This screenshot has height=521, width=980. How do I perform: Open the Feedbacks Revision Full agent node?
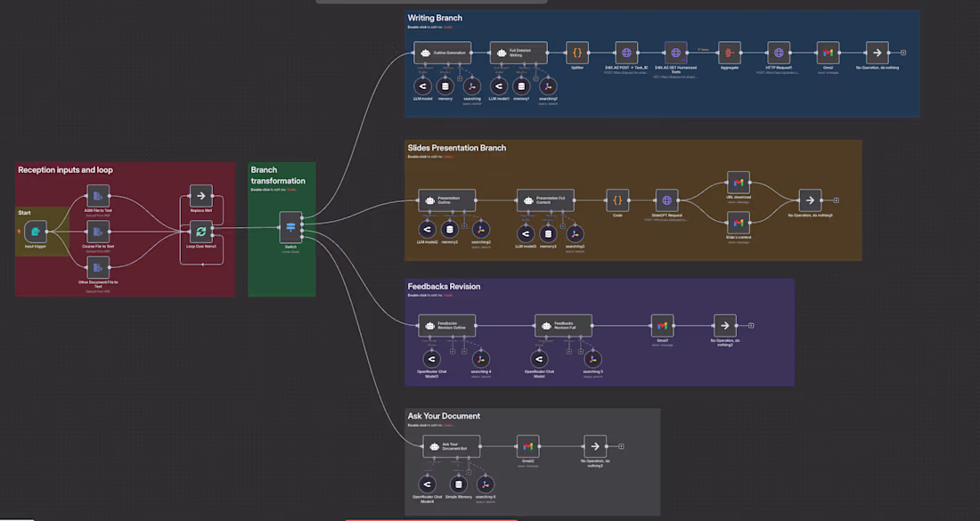(564, 325)
